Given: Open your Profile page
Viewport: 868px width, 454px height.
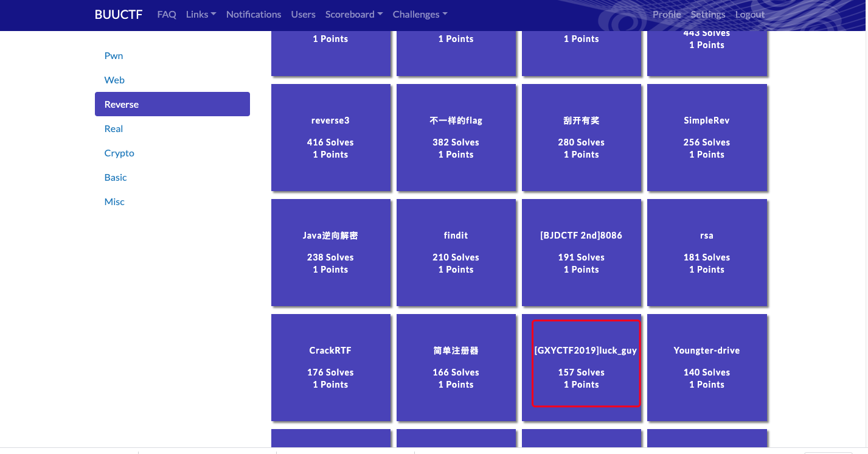Looking at the screenshot, I should [667, 14].
